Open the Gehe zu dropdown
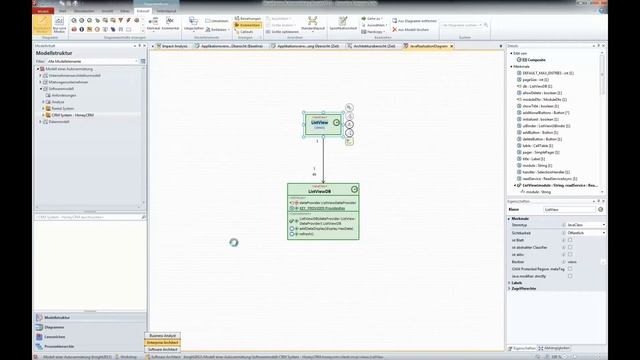 pyautogui.click(x=372, y=19)
